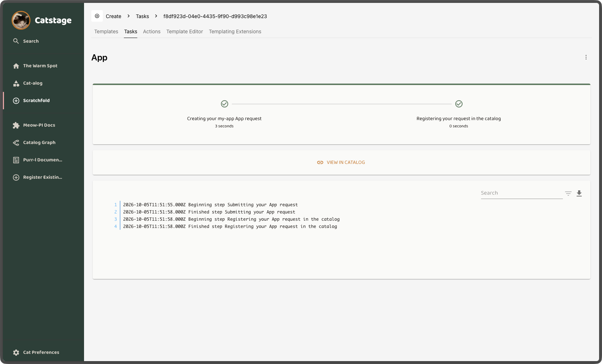Click the checkmark for the Registering in catalog step
The height and width of the screenshot is (364, 602).
coord(459,104)
